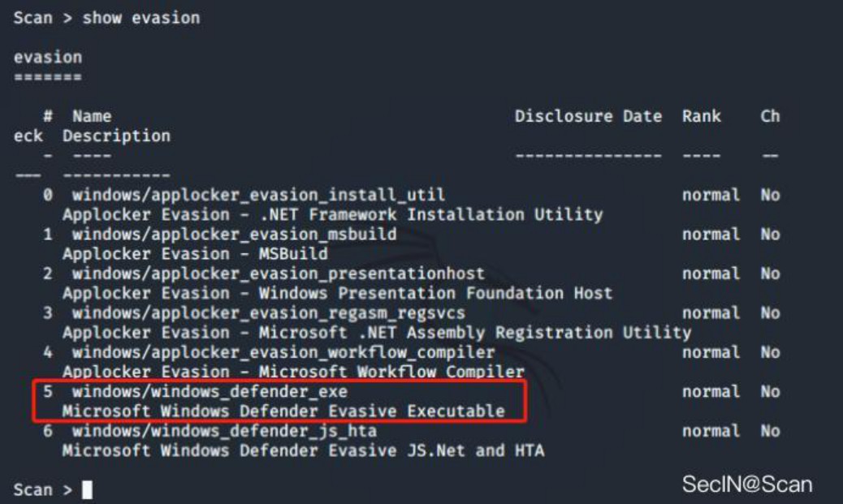Screen dimensions: 843x504
Task: Click 'normal' rank of module 0
Action: click(711, 195)
